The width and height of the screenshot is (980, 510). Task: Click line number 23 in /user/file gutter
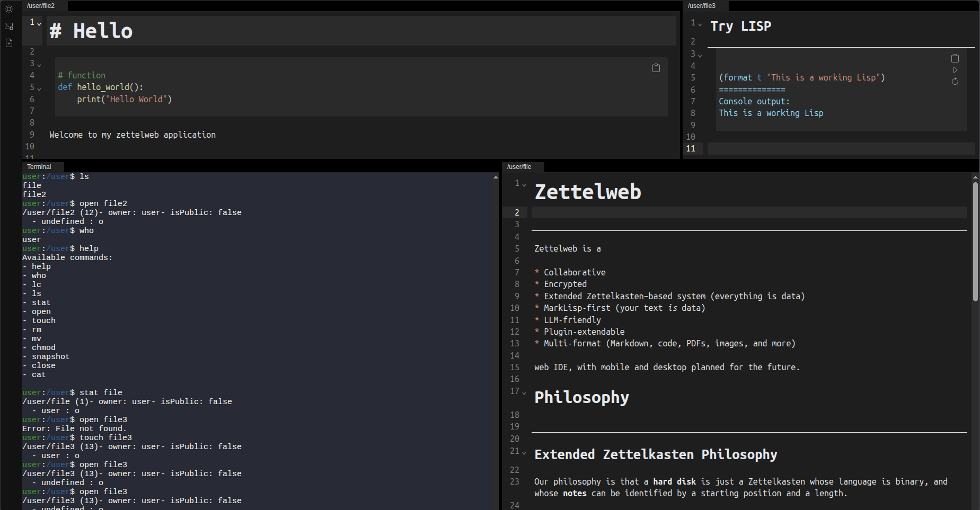click(x=515, y=482)
